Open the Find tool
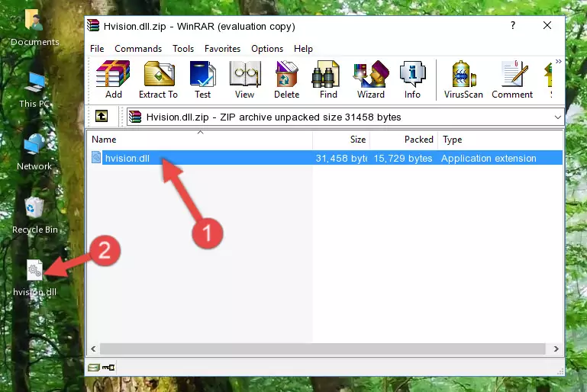 [x=328, y=79]
